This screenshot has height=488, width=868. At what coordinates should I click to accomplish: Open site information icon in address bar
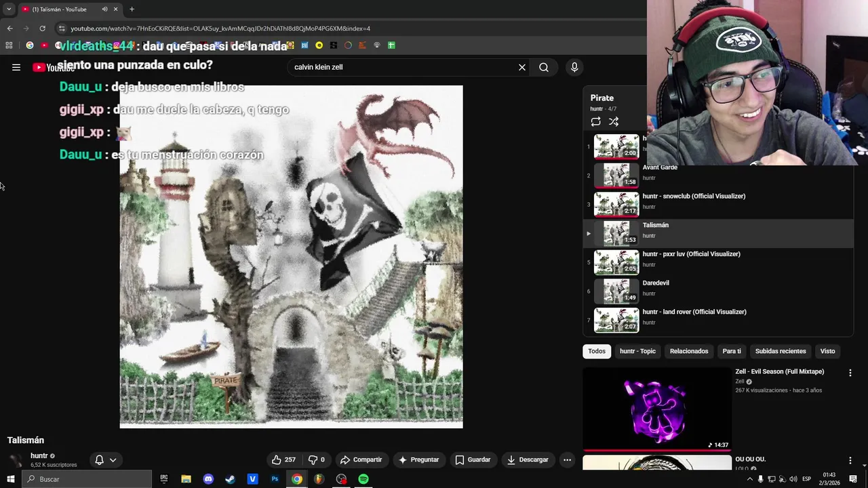62,28
